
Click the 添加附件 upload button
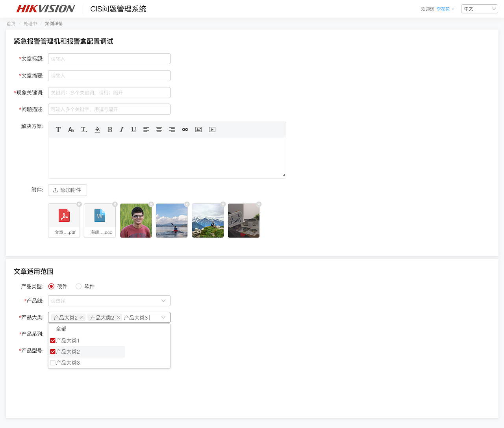click(x=67, y=190)
